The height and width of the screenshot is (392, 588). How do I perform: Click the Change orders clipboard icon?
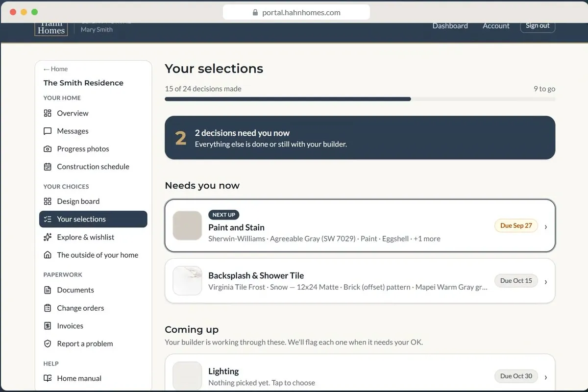[x=48, y=308]
